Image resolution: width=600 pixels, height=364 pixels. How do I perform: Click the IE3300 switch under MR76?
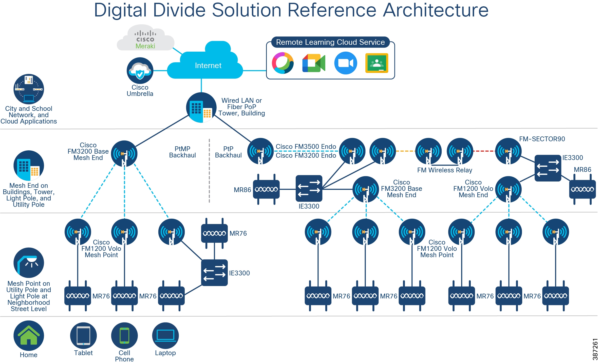click(214, 273)
